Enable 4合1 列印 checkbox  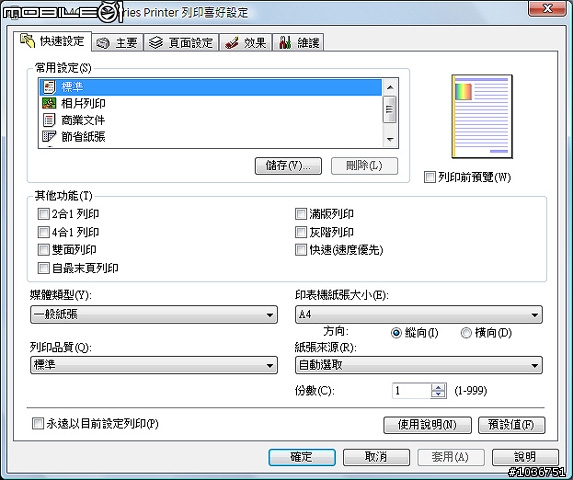(43, 232)
